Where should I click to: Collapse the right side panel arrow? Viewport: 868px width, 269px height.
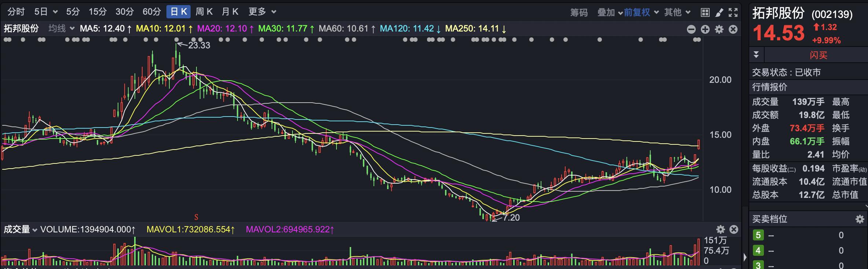tap(745, 257)
